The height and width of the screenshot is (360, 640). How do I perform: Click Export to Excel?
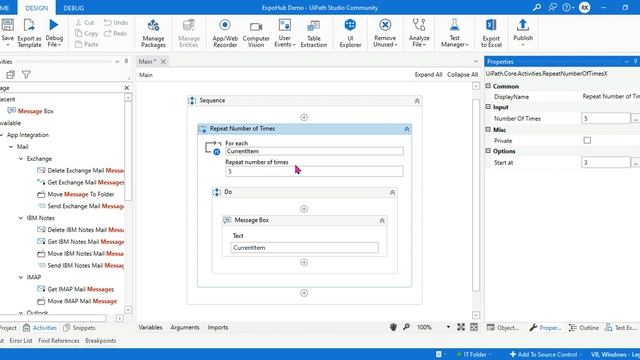click(491, 33)
